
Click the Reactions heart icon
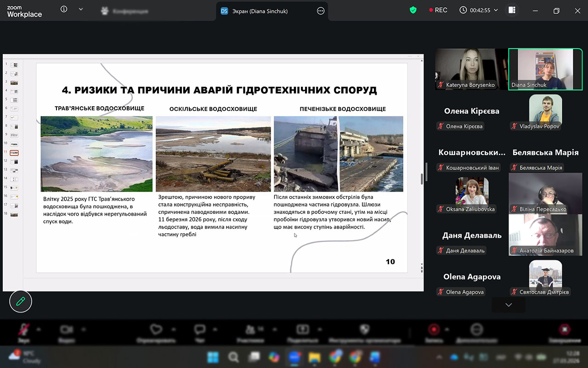[x=156, y=329]
